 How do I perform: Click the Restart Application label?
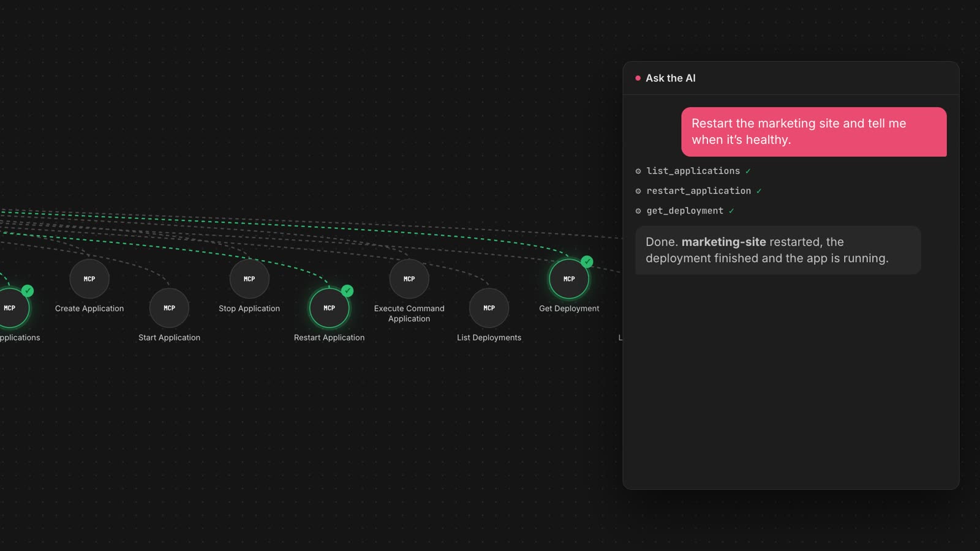pyautogui.click(x=329, y=337)
